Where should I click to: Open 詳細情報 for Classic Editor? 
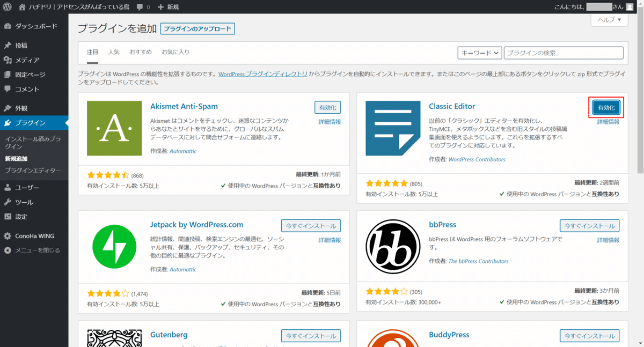(x=608, y=122)
